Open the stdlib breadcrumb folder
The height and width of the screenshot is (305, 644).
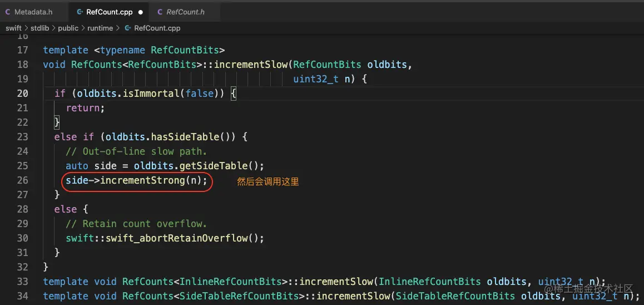40,28
